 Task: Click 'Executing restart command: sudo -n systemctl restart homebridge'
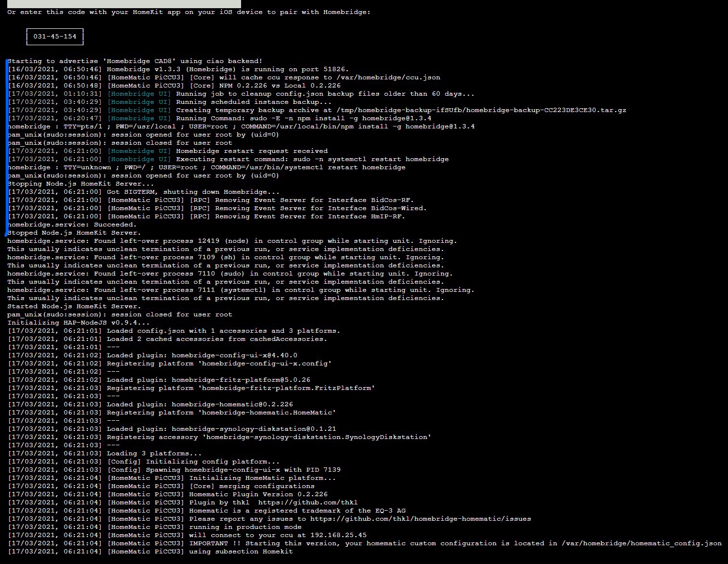click(312, 159)
